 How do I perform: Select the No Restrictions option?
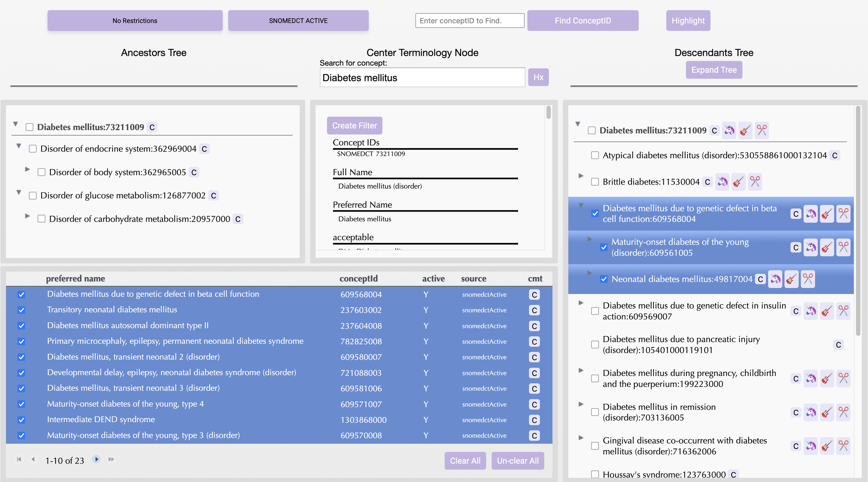tap(135, 21)
